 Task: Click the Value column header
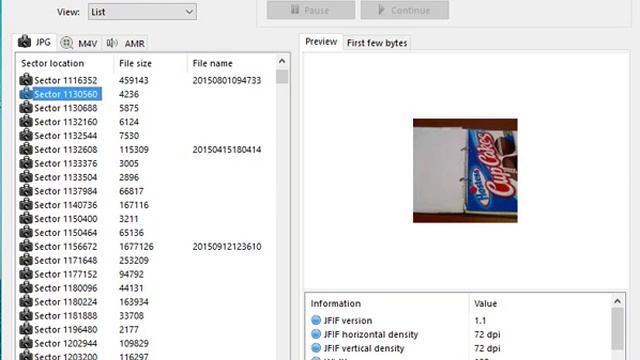(485, 303)
